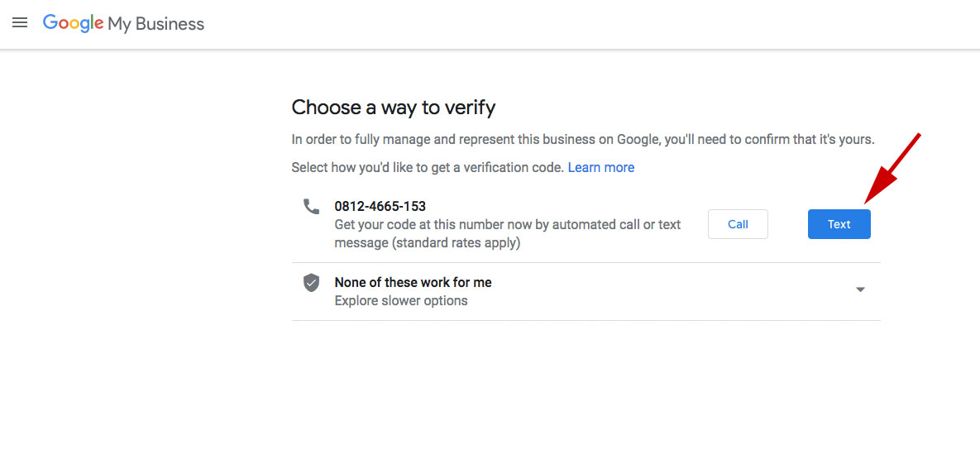This screenshot has width=980, height=469.
Task: Click the phone number 0812-4665-153
Action: pos(380,206)
